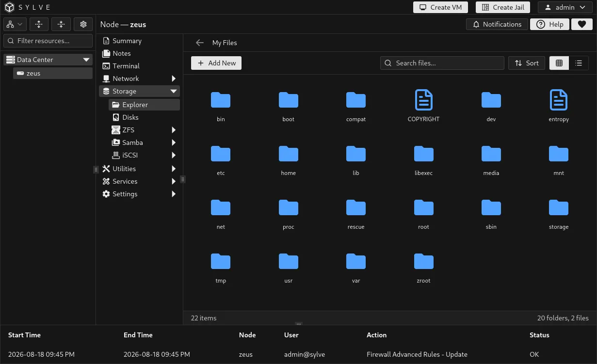Expand the Network menu section
This screenshot has width=597, height=364.
click(x=174, y=79)
